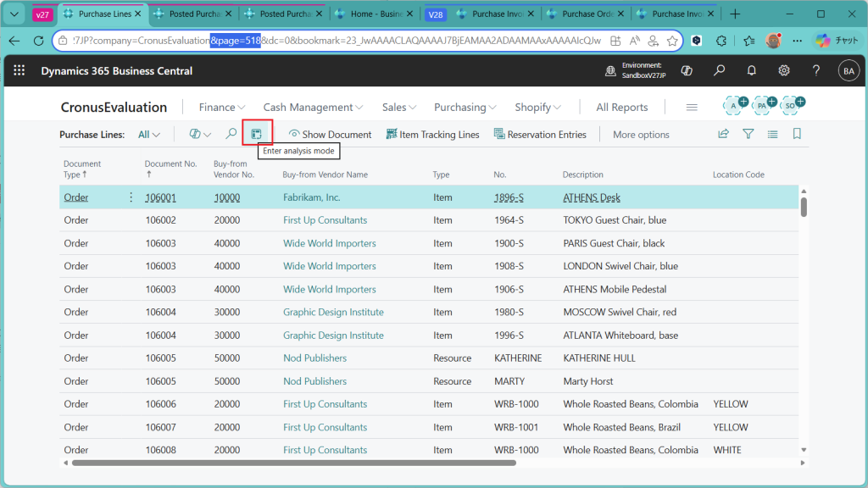The image size is (868, 488).
Task: Open the notifications bell icon
Action: (751, 71)
